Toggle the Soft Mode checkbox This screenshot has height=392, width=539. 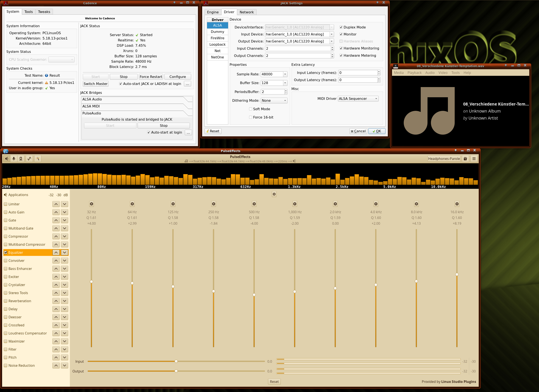[250, 109]
